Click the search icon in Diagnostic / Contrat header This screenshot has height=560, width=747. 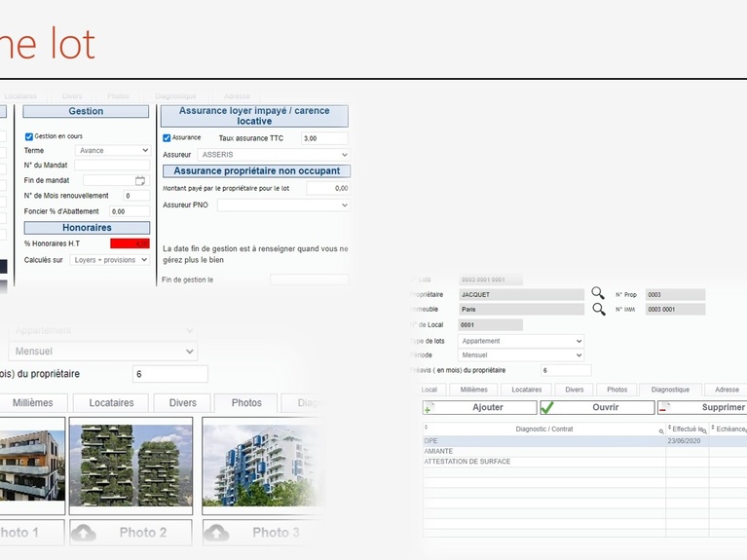pos(660,429)
